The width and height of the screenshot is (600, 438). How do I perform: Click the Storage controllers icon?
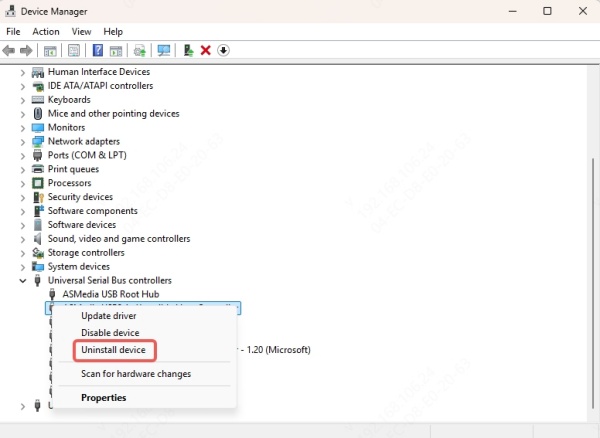tap(38, 253)
